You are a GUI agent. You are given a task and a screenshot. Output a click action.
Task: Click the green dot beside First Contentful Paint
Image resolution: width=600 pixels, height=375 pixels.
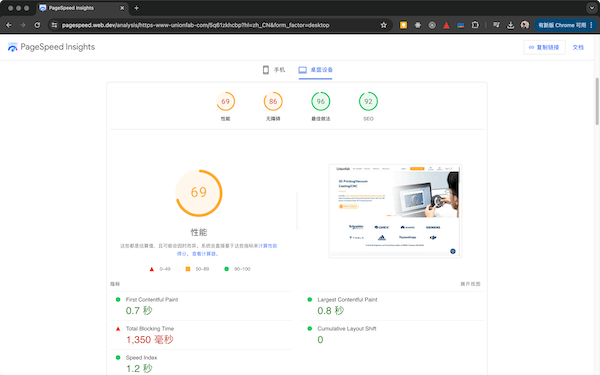tap(118, 300)
